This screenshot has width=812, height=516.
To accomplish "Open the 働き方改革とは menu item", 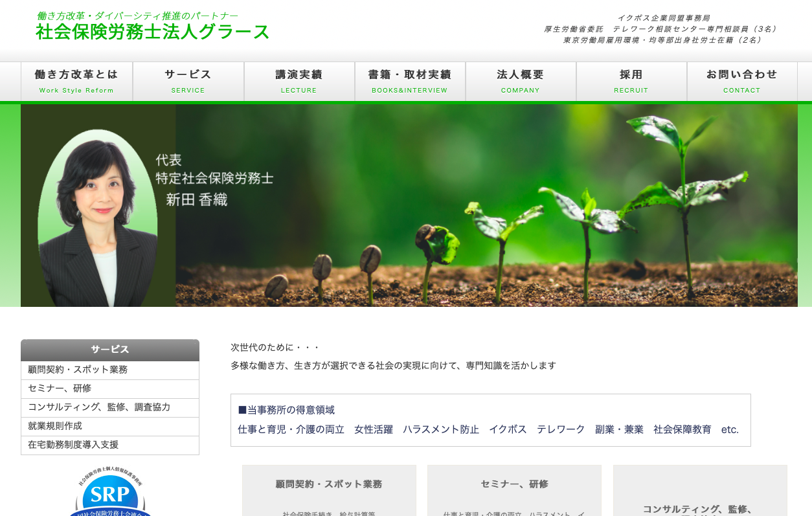I will [76, 82].
